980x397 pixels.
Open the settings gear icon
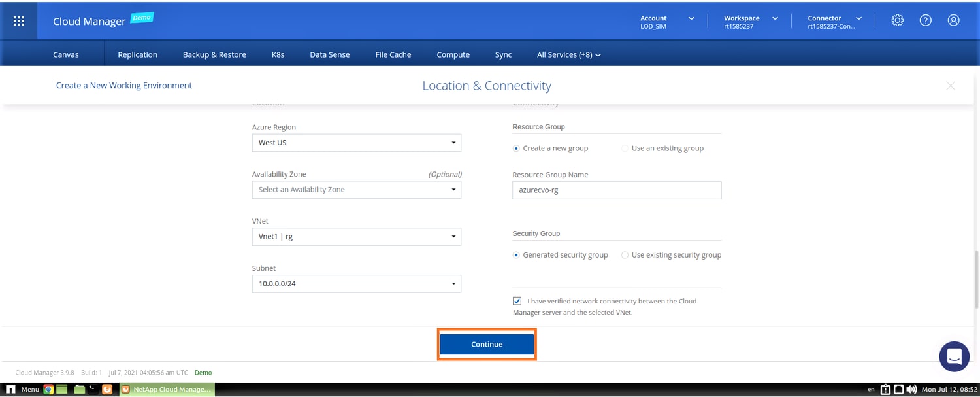[x=897, y=21]
